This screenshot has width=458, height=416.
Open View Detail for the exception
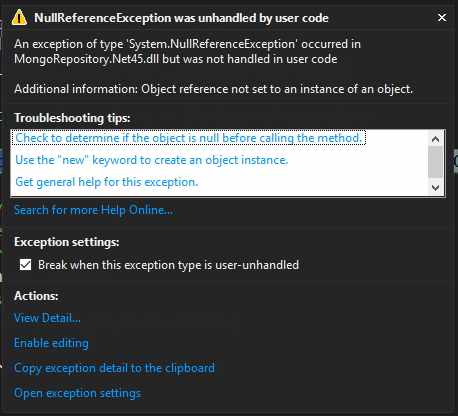(x=47, y=318)
